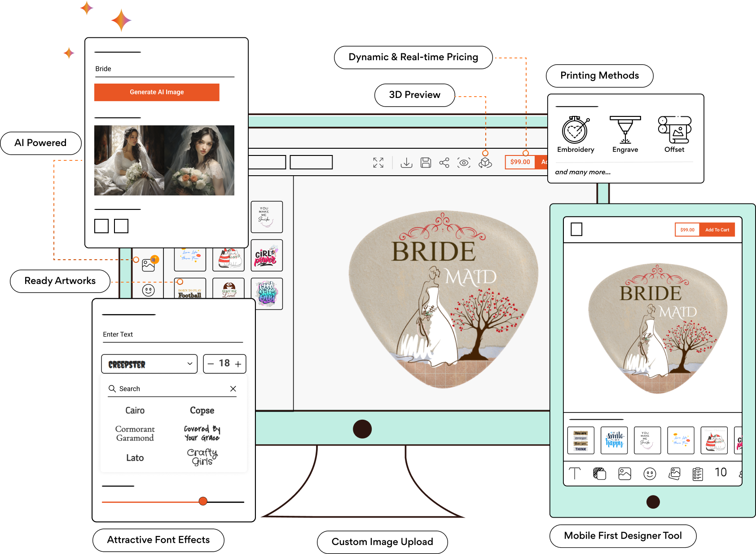Choose the Cairo font from list
Image resolution: width=756 pixels, height=554 pixels.
(135, 410)
